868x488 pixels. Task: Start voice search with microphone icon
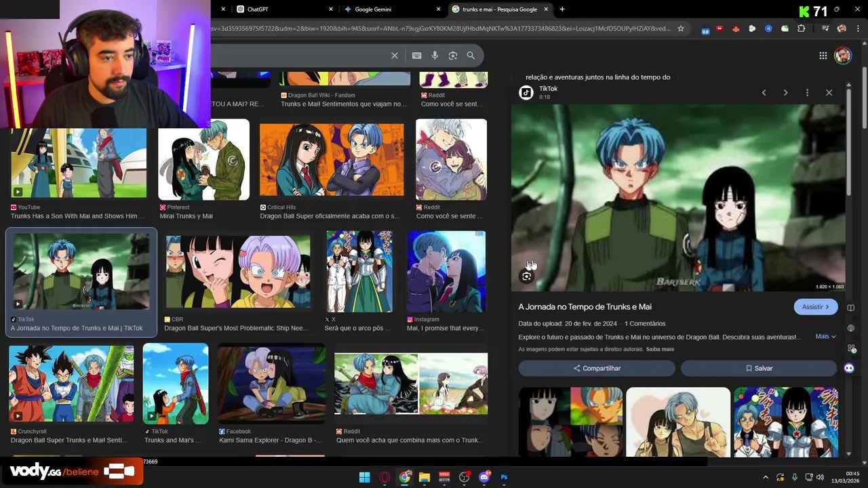tap(435, 56)
